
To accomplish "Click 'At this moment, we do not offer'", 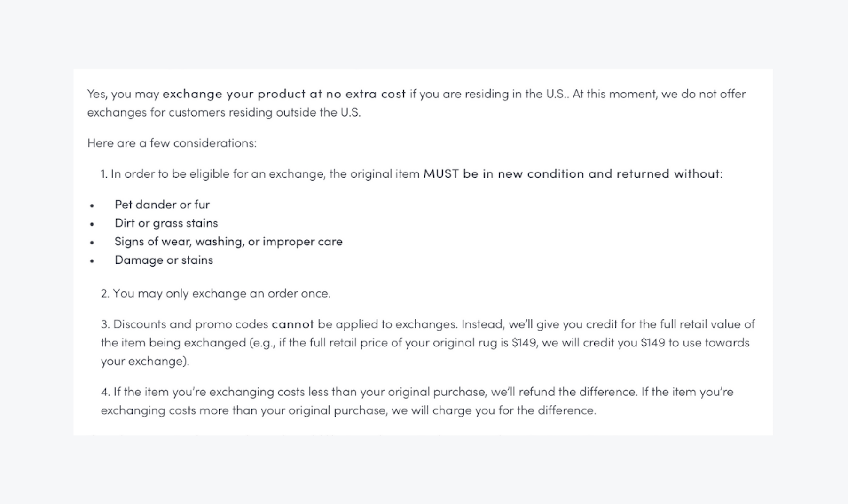I will click(659, 94).
